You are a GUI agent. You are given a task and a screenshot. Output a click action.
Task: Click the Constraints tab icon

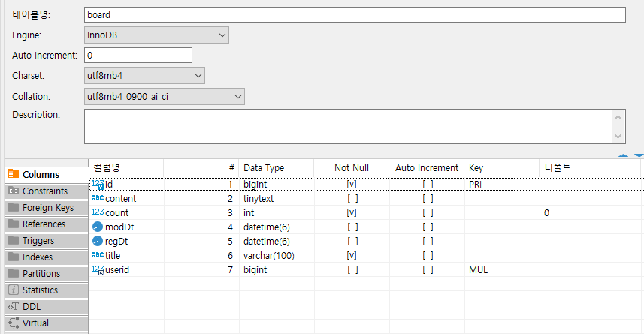coord(14,191)
